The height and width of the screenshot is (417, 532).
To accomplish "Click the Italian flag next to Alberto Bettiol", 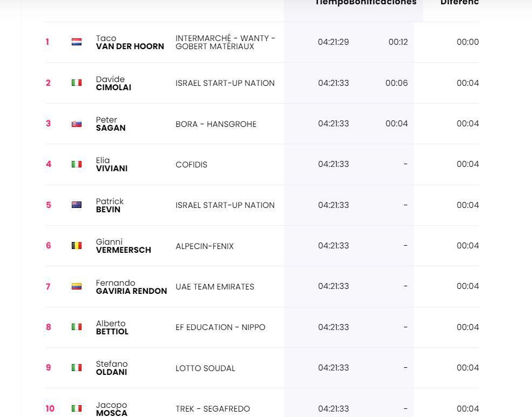I will (x=77, y=327).
